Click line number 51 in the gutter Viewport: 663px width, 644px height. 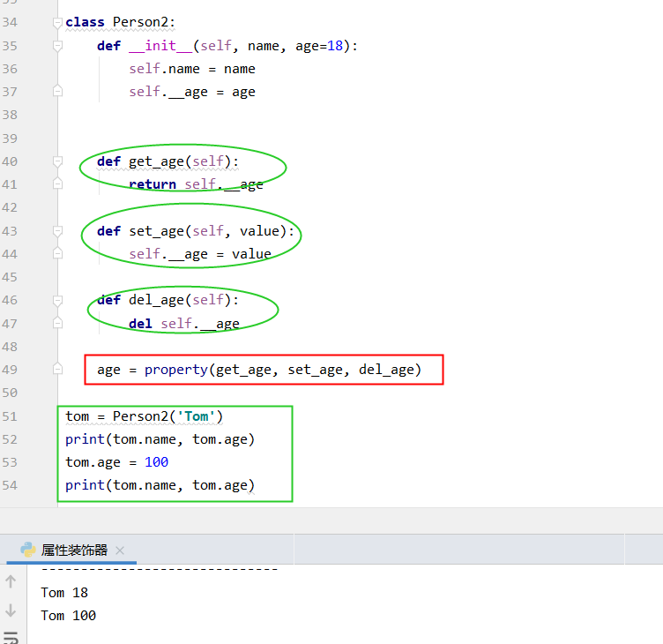tap(10, 416)
